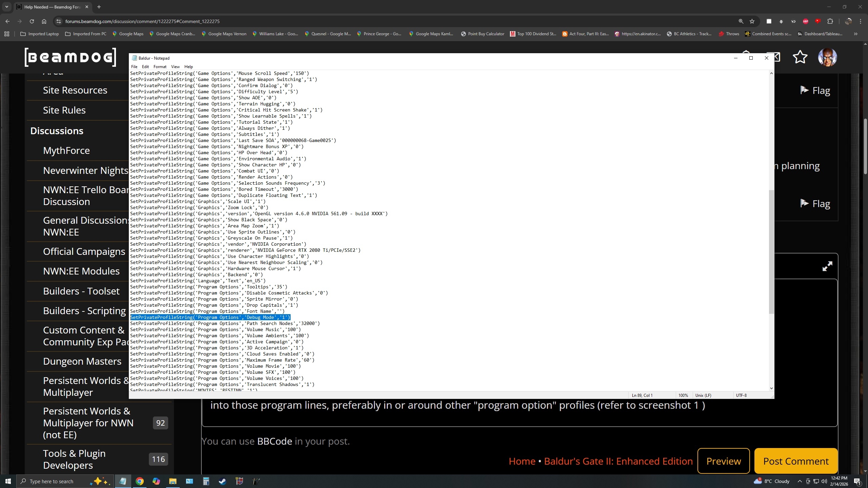This screenshot has height=488, width=868.
Task: Select the Help Needed browser tab
Action: click(51, 7)
